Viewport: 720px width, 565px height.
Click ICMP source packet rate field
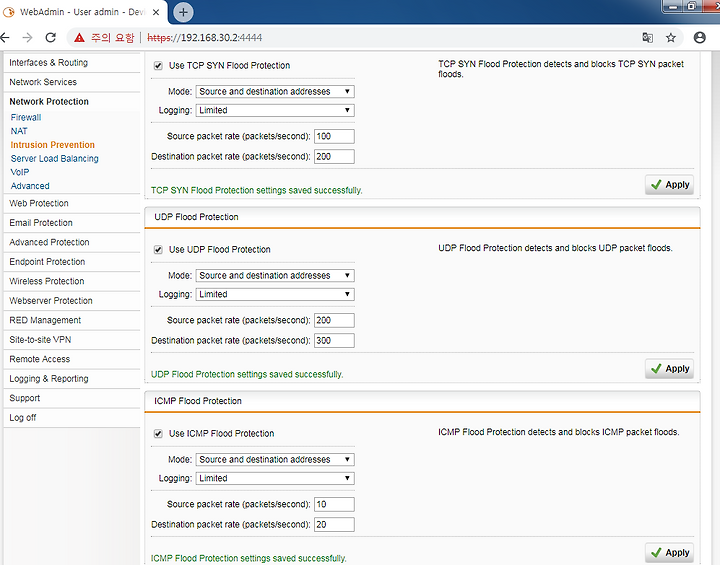point(334,504)
